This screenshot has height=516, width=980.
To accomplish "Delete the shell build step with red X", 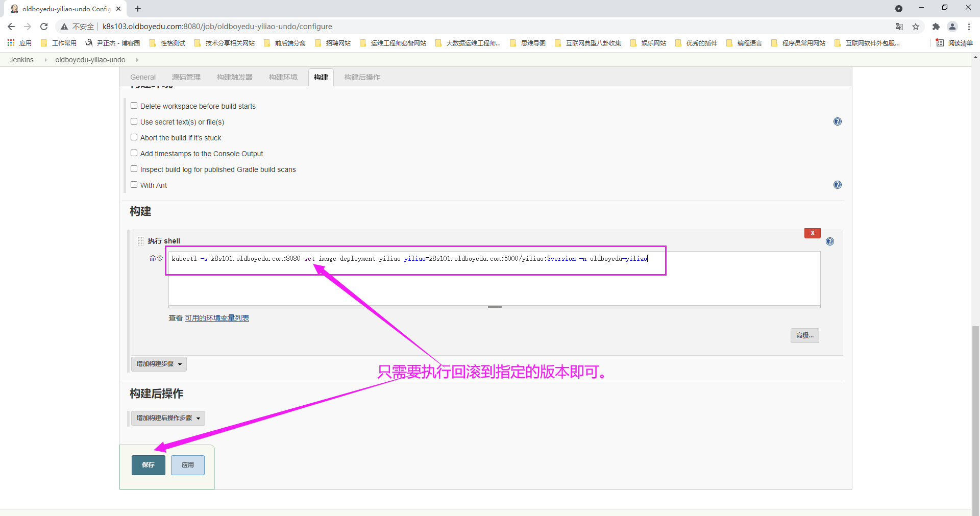I will (812, 233).
